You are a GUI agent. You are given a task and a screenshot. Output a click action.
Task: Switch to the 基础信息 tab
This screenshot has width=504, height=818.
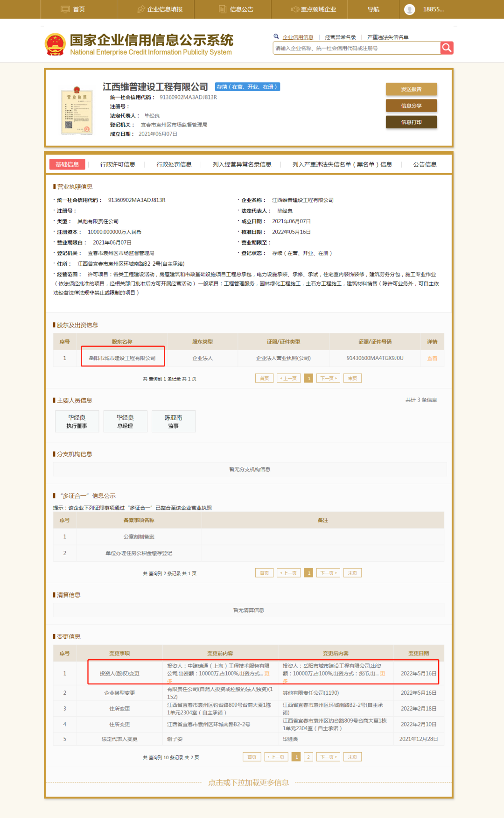[x=67, y=164]
